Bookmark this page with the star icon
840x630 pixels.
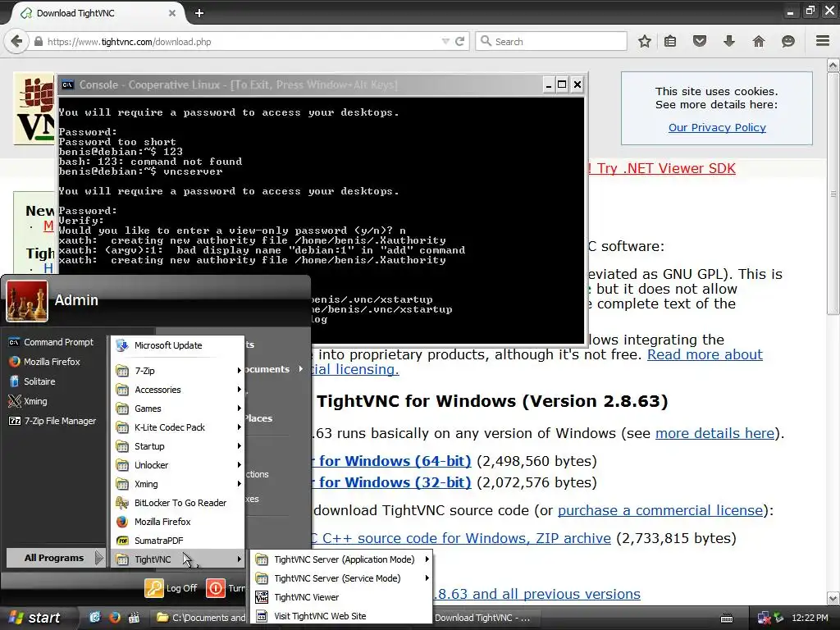tap(645, 41)
